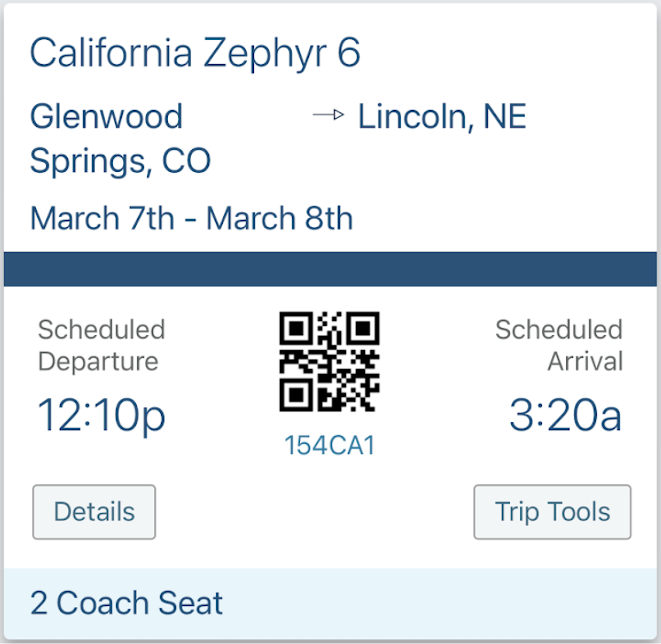Select destination Lincoln, NE

(442, 117)
